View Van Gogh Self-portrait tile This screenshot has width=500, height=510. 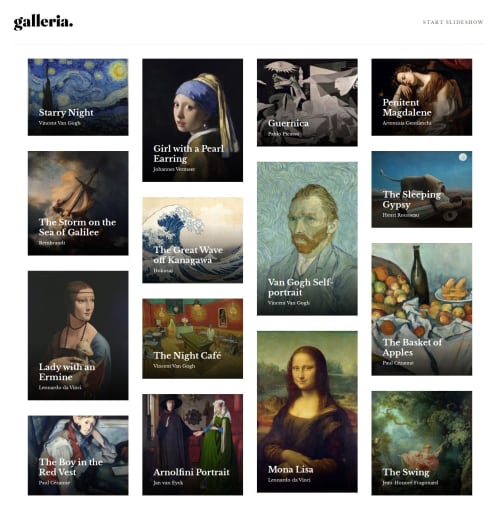307,238
